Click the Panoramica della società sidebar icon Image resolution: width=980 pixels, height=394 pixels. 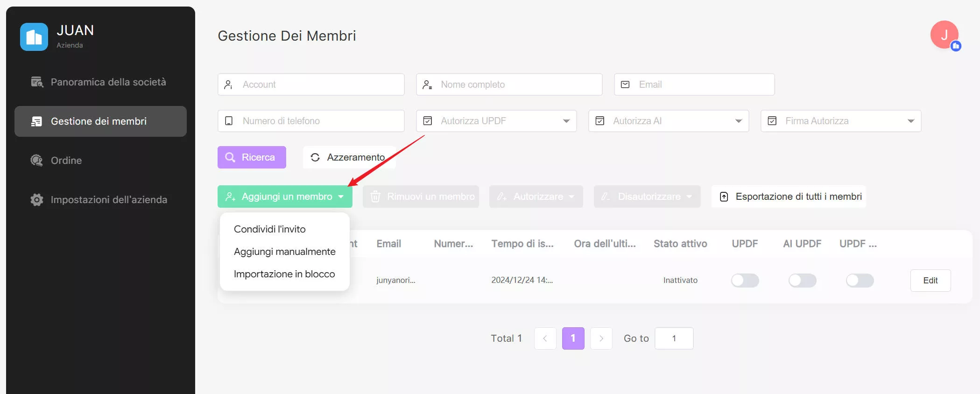click(x=37, y=82)
